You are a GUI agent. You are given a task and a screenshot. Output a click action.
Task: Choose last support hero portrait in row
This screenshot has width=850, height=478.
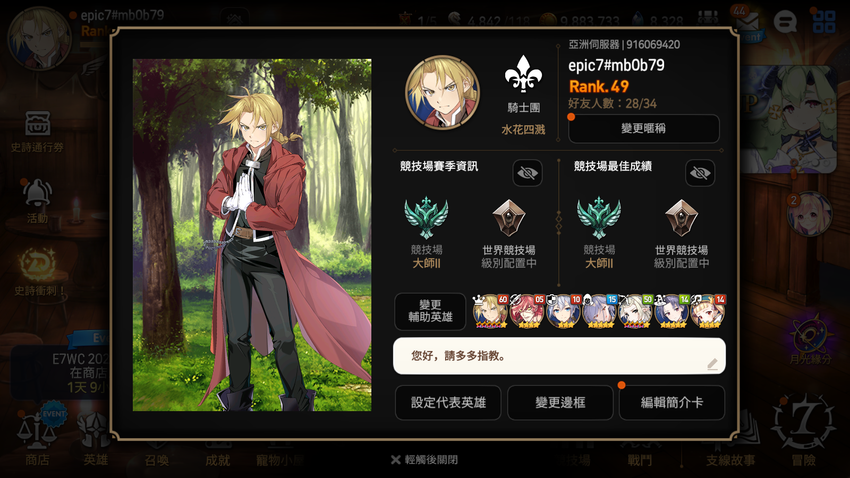(x=708, y=312)
